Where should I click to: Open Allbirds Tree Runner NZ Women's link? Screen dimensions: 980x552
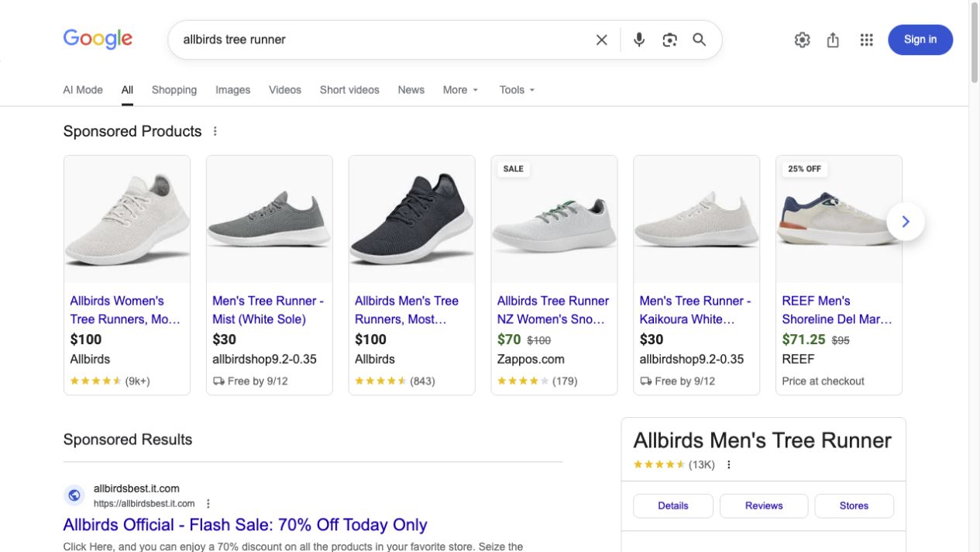click(x=553, y=310)
